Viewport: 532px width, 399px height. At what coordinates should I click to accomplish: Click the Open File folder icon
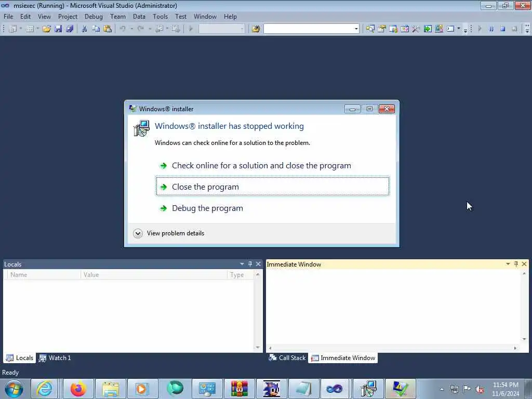pos(46,29)
